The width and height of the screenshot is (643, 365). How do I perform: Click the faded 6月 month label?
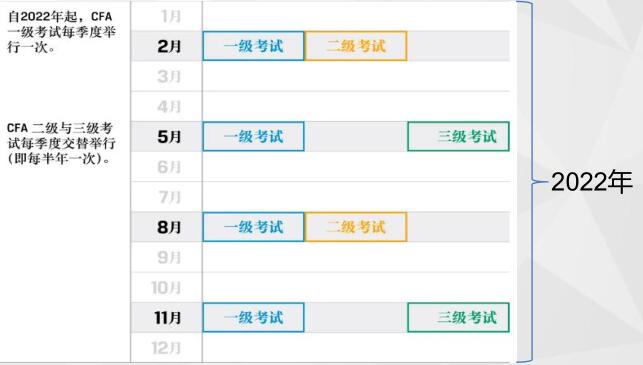[x=169, y=167]
